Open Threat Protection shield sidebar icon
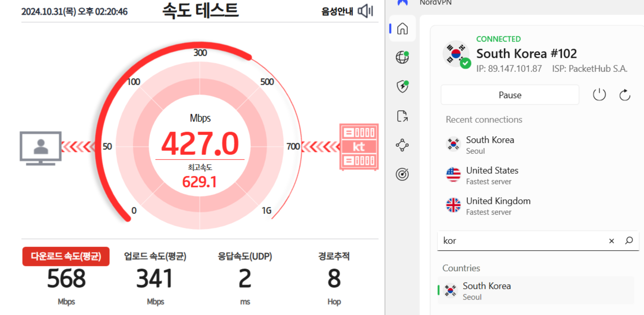This screenshot has height=315, width=644. click(x=402, y=87)
